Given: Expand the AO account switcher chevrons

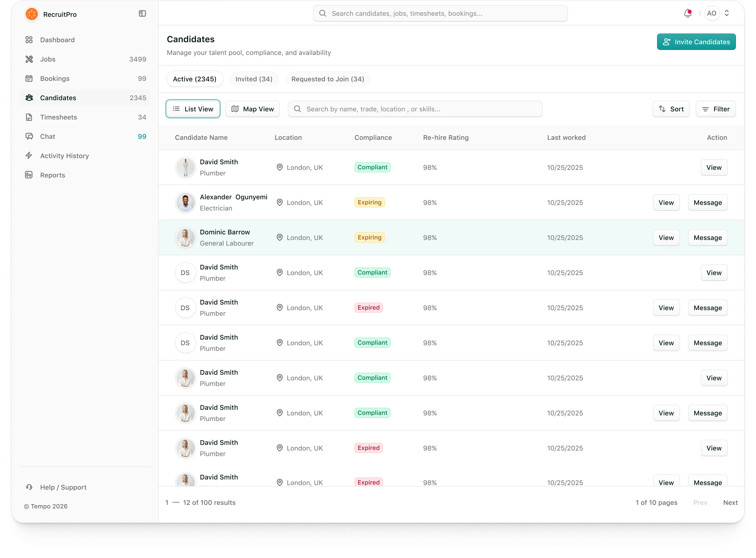Looking at the screenshot, I should (727, 13).
